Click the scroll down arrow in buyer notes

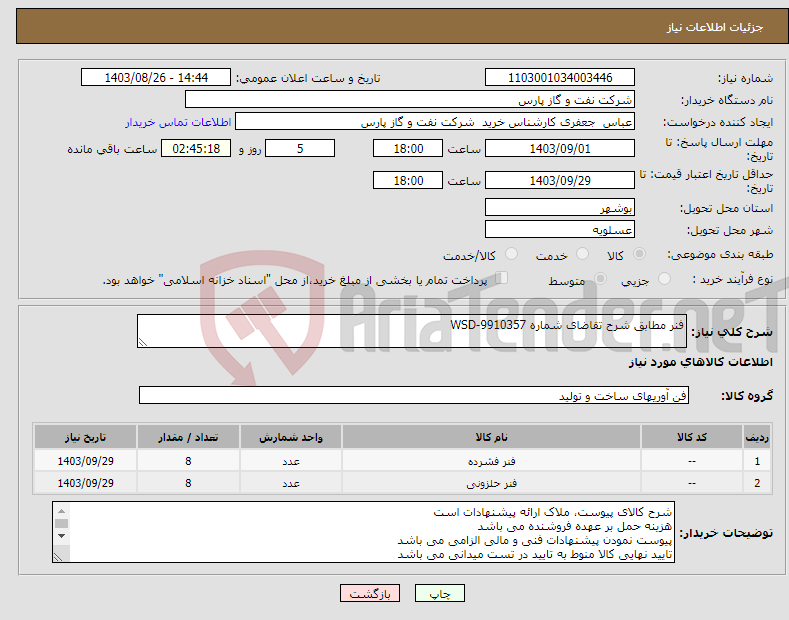pos(61,535)
